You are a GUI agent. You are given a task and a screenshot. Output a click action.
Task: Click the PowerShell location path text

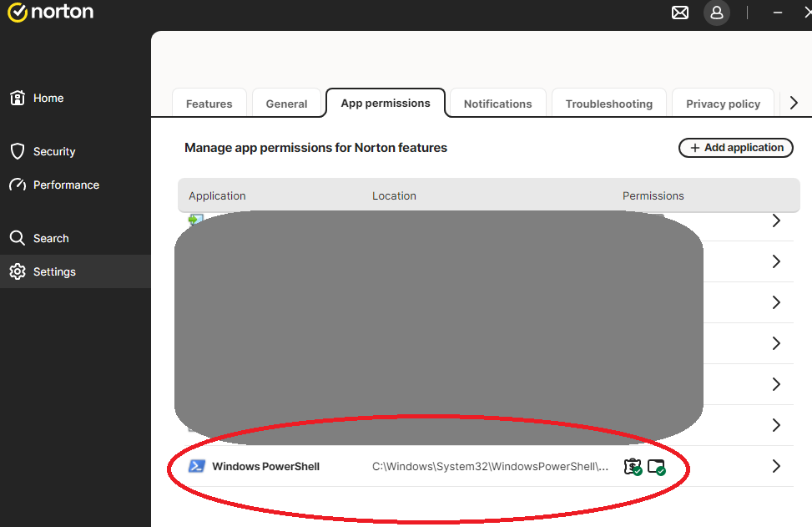click(490, 466)
